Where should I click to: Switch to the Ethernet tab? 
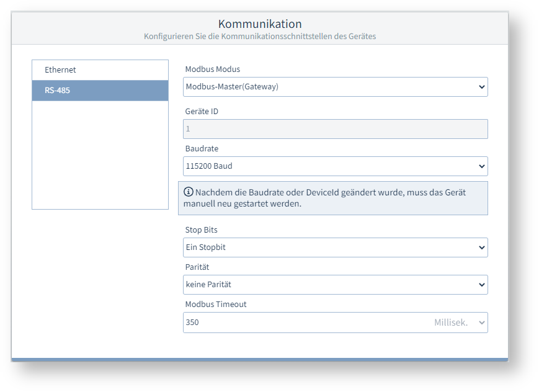(x=100, y=69)
